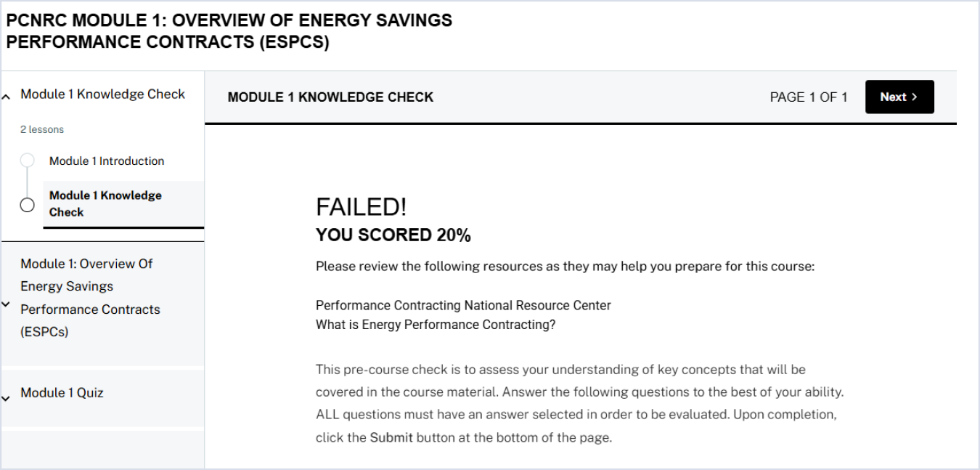Click the arrow inside the Next button

tap(915, 97)
